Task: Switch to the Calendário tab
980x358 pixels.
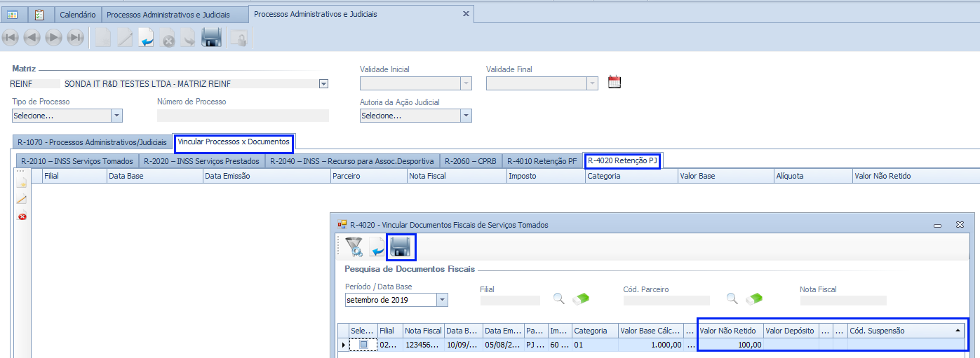Action: (78, 14)
